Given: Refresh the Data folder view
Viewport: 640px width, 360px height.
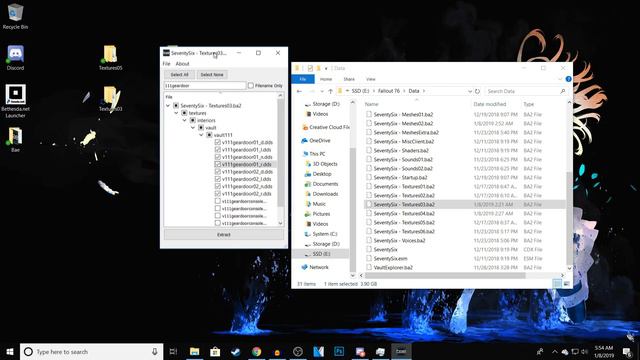Looking at the screenshot, I should (x=477, y=91).
